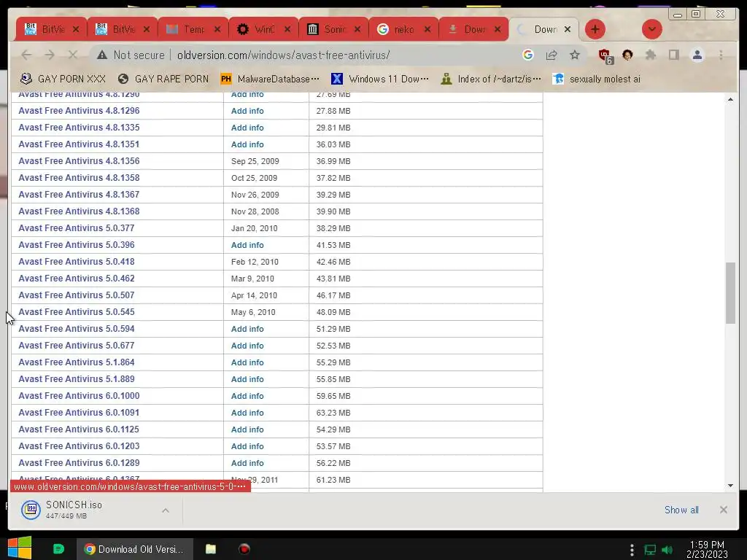The image size is (747, 560).
Task: Open the Windows 11 Dow… bookmark
Action: coord(380,79)
